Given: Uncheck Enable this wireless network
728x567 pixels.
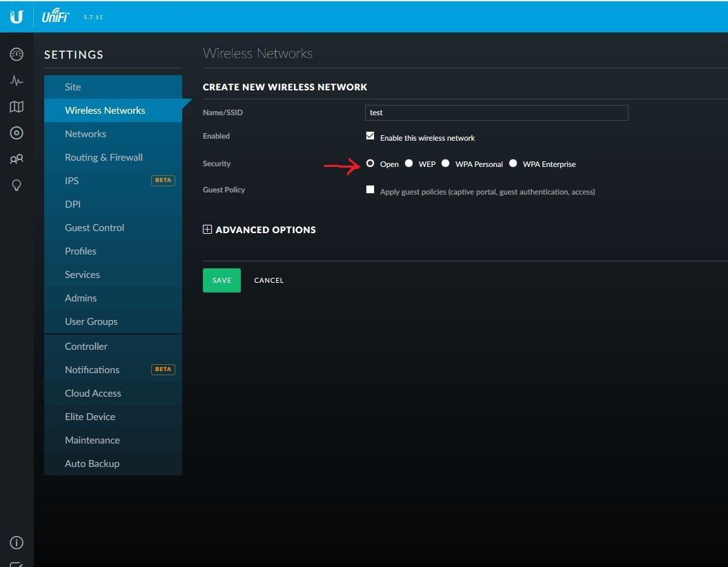Looking at the screenshot, I should coord(371,136).
